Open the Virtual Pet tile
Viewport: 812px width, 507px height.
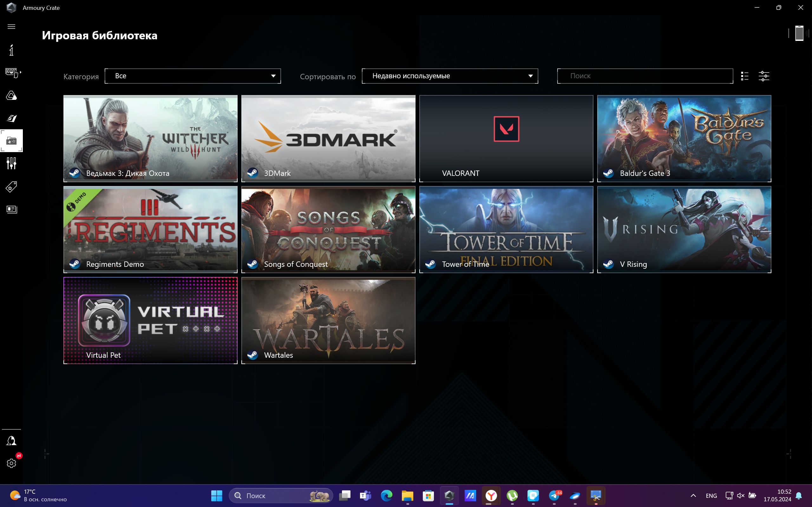(150, 320)
